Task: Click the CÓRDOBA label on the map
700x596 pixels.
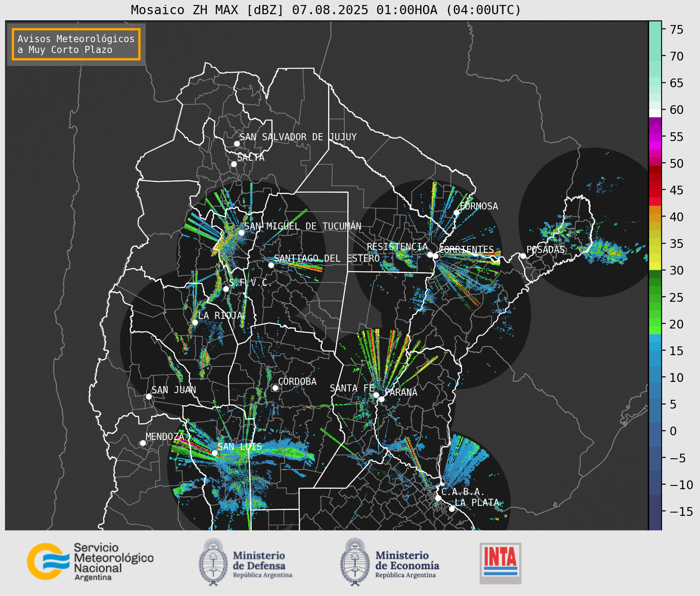Action: pos(297,381)
